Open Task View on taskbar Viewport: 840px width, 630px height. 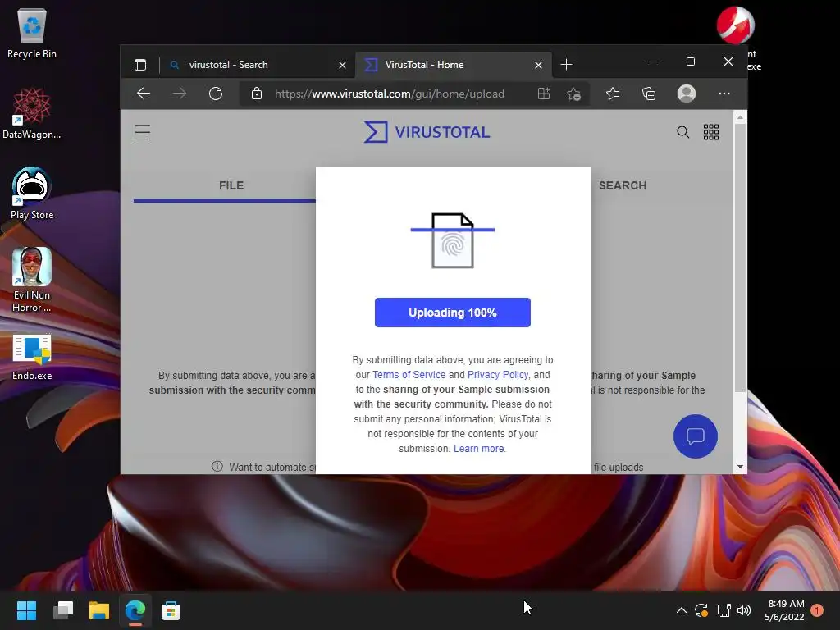tap(62, 610)
